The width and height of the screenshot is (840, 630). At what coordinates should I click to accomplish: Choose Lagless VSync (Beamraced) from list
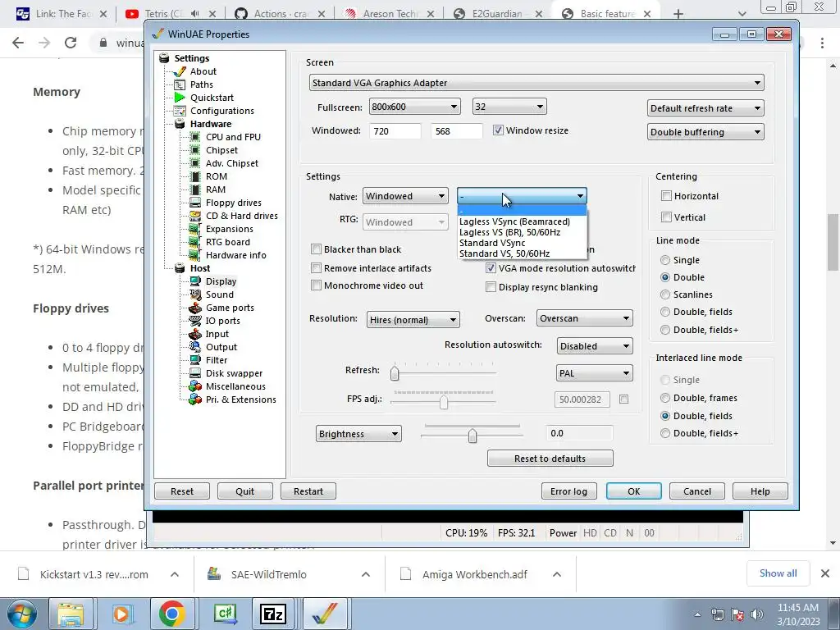[x=522, y=221]
